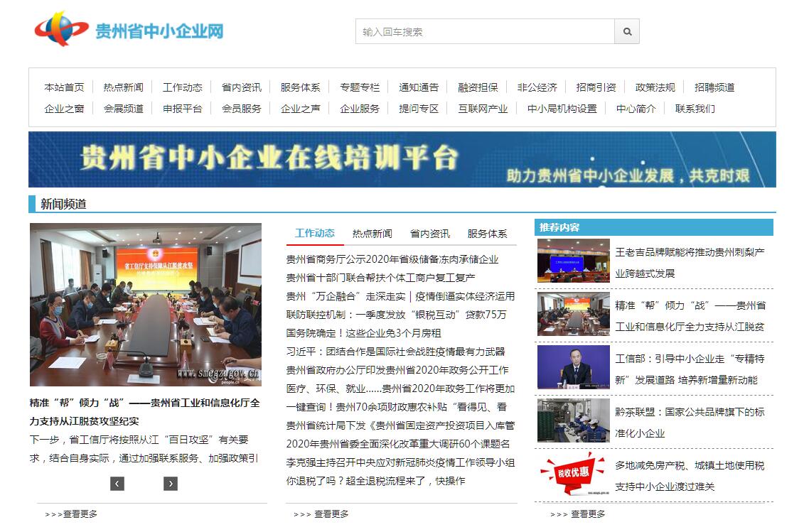Click the search magnifier icon button

pos(627,32)
